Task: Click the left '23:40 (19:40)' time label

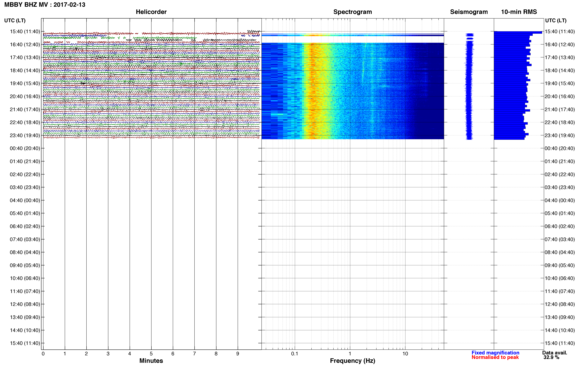Action: click(x=25, y=135)
